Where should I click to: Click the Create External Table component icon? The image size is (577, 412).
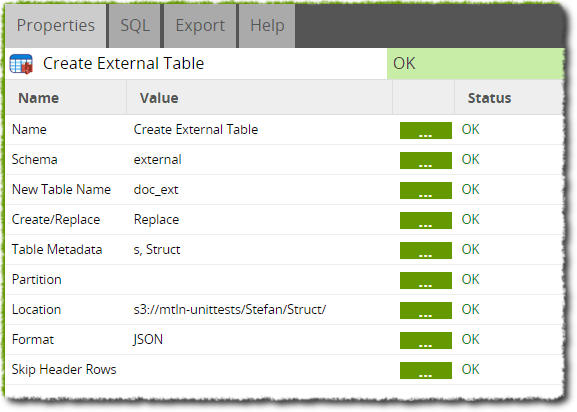pos(21,64)
